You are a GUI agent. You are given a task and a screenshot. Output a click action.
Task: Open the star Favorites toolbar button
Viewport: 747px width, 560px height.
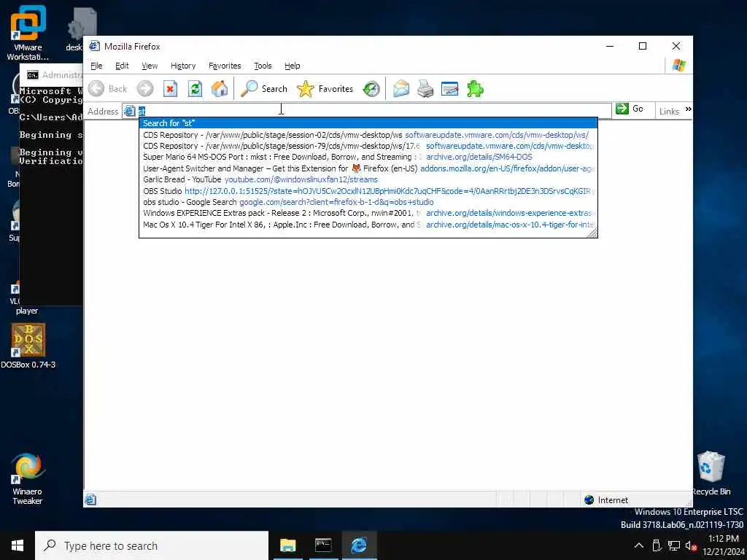[325, 88]
